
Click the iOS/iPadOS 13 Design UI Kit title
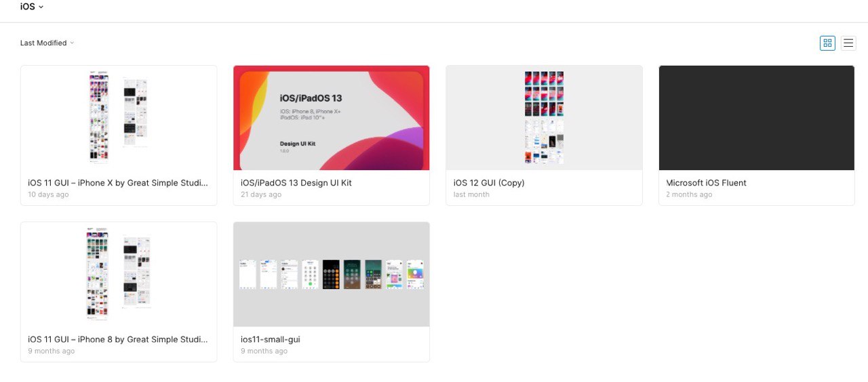296,183
